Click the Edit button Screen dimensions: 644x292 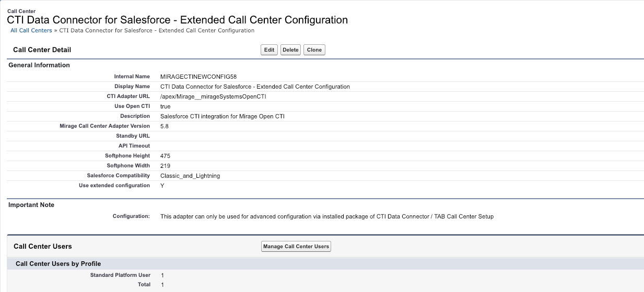click(269, 50)
